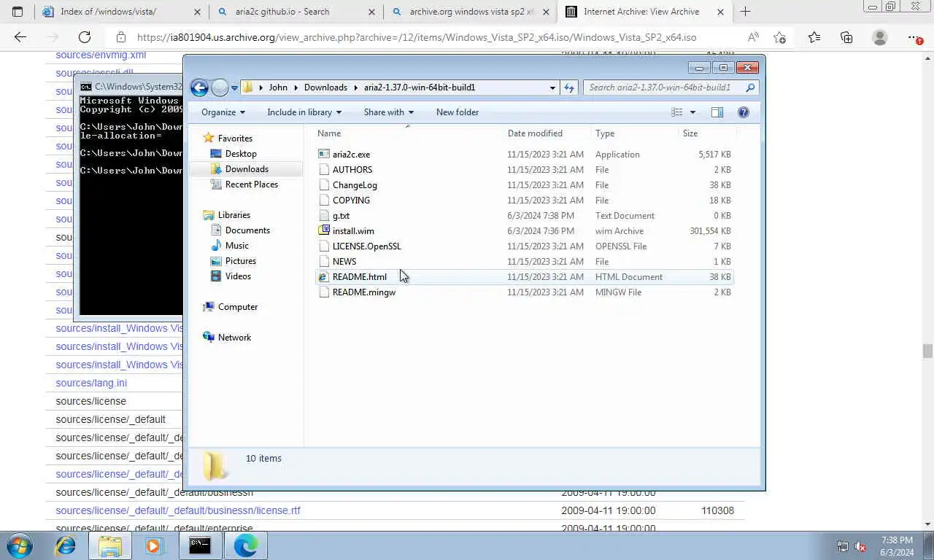This screenshot has width=934, height=560.
Task: Open Explorer help icon
Action: pos(744,112)
